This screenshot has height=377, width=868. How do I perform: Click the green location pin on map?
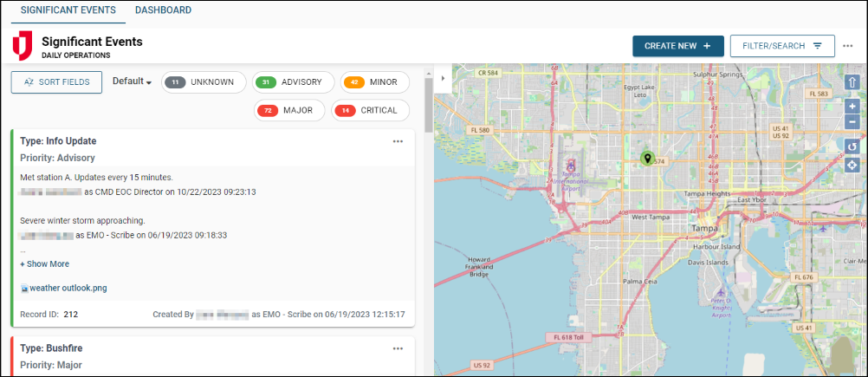tap(646, 158)
